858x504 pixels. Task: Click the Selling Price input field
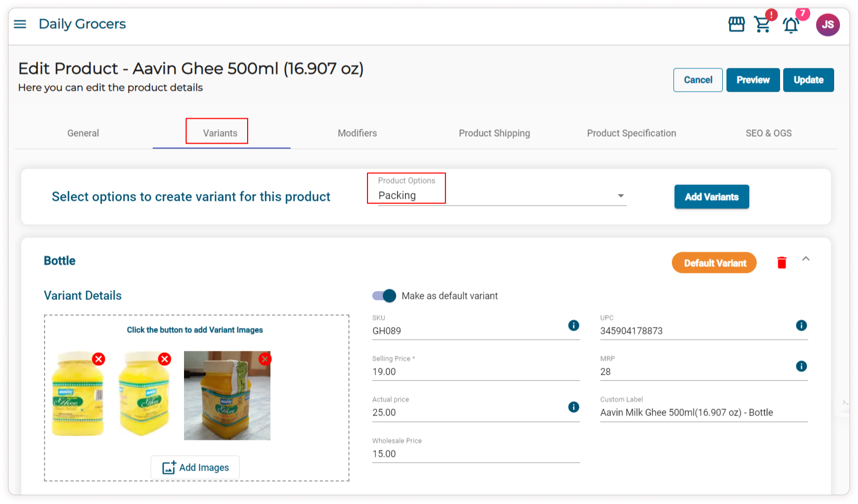[475, 372]
